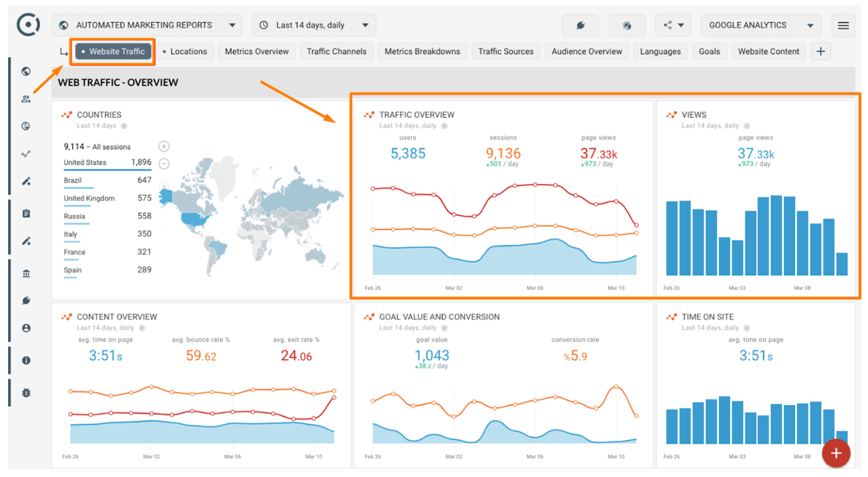Click the info icon under the Time on Site title
Screen dimensions: 868x477
click(747, 328)
